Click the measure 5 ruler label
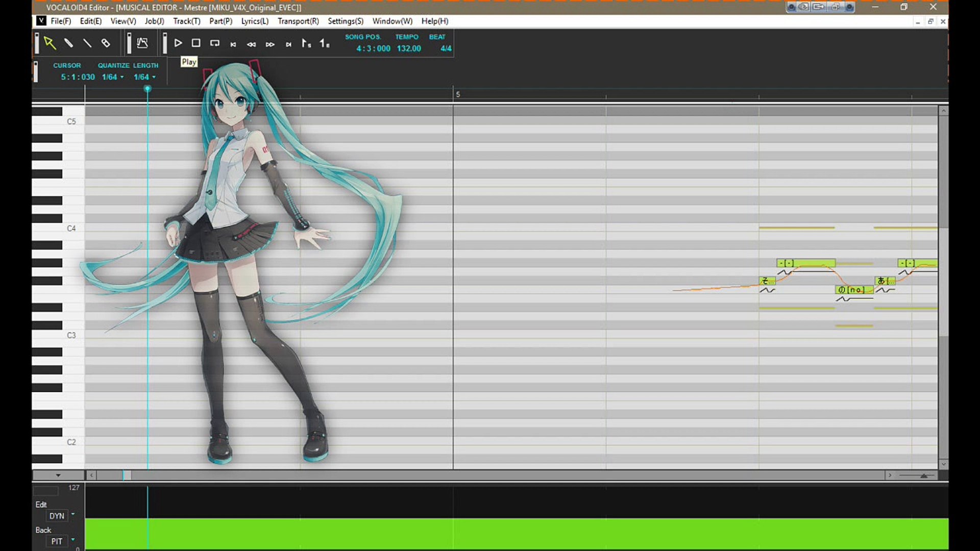The image size is (980, 551). (458, 94)
